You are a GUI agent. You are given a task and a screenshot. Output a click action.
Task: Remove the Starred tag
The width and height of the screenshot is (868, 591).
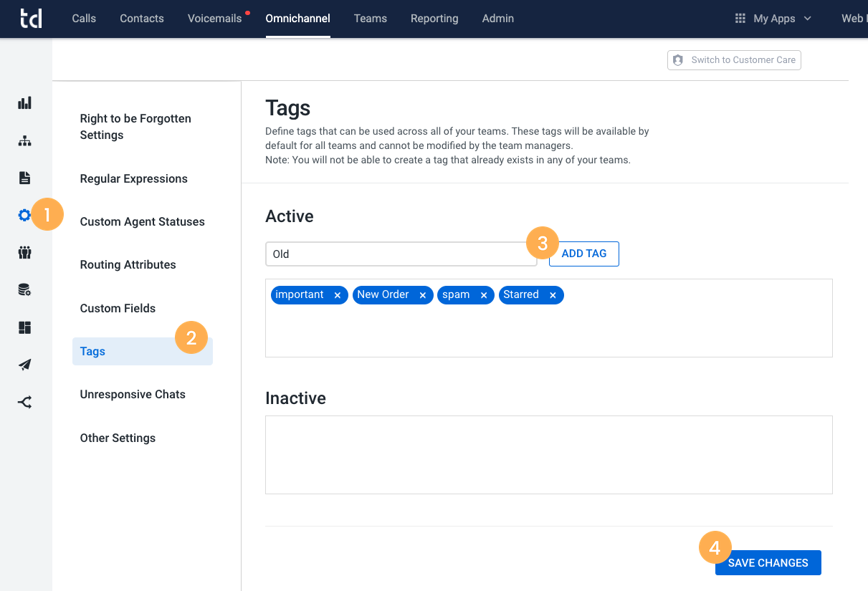click(553, 295)
